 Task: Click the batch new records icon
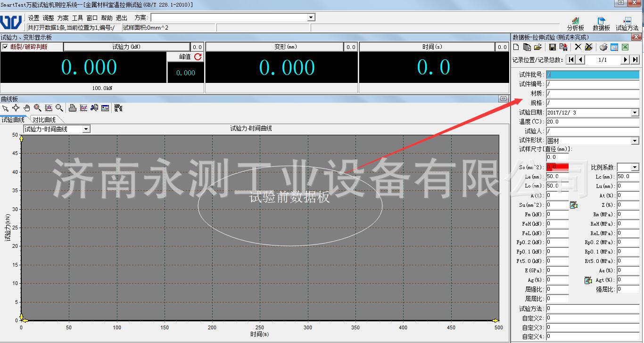527,47
